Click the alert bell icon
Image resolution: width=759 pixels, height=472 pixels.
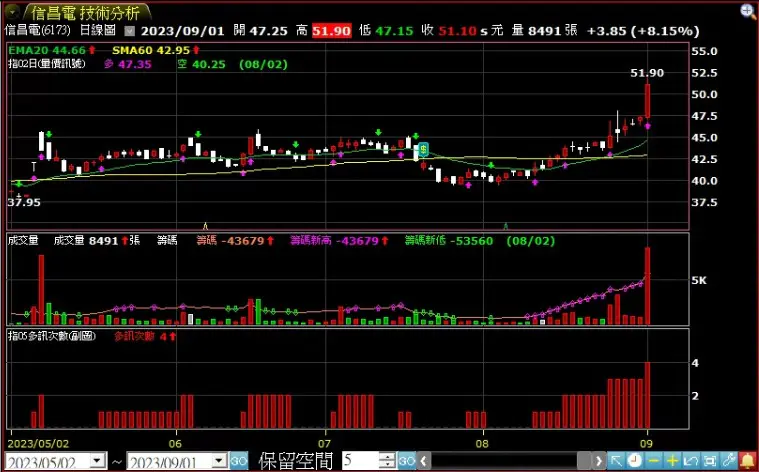[x=748, y=460]
